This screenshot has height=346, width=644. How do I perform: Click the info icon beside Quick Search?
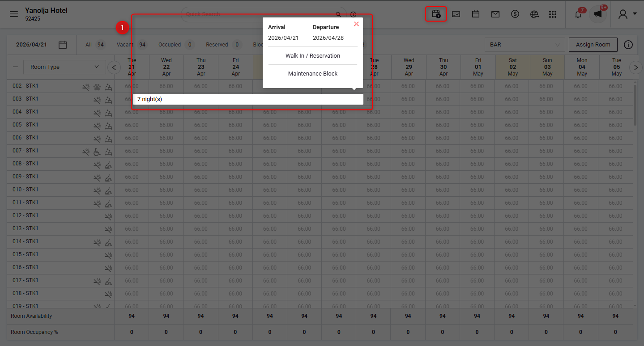point(353,14)
